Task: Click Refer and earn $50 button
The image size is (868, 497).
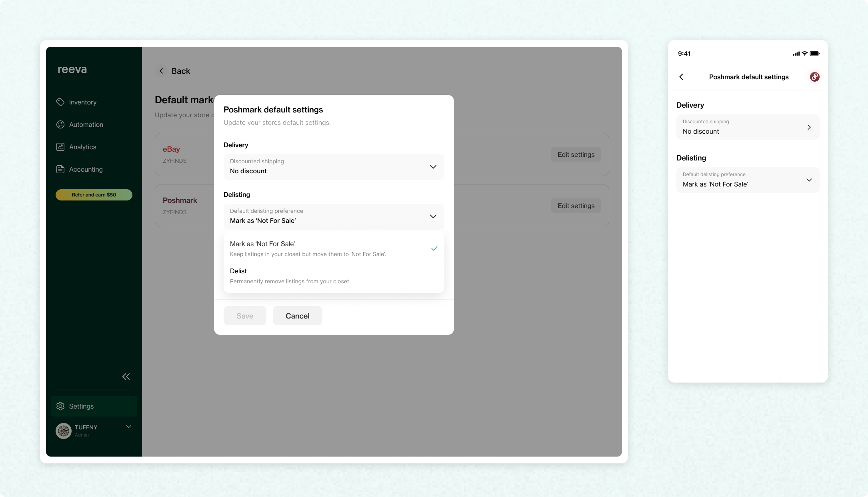Action: 94,195
